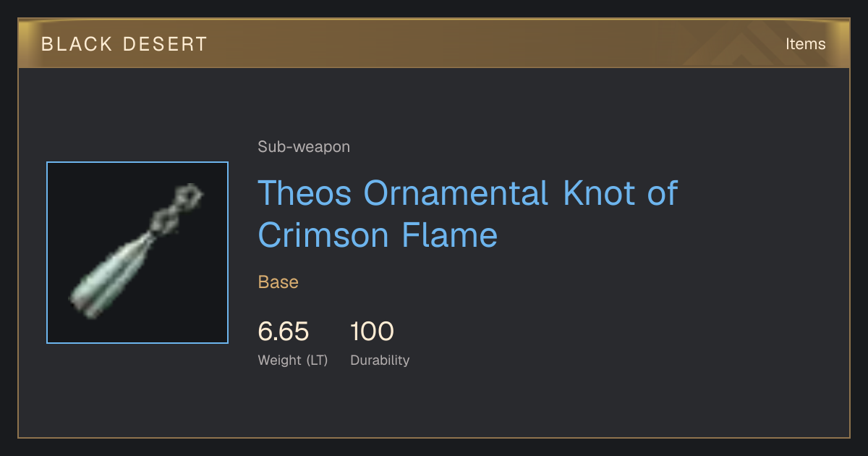Click the Durability label
The image size is (868, 456).
(x=380, y=360)
